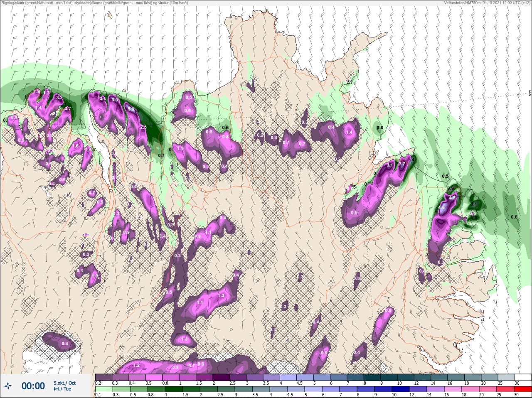
Task: Select the lavender swatch after 4 in snow legend
Action: 288,378
